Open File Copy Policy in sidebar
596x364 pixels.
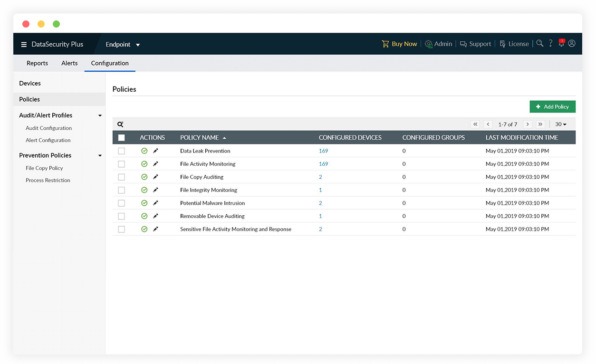coord(44,168)
